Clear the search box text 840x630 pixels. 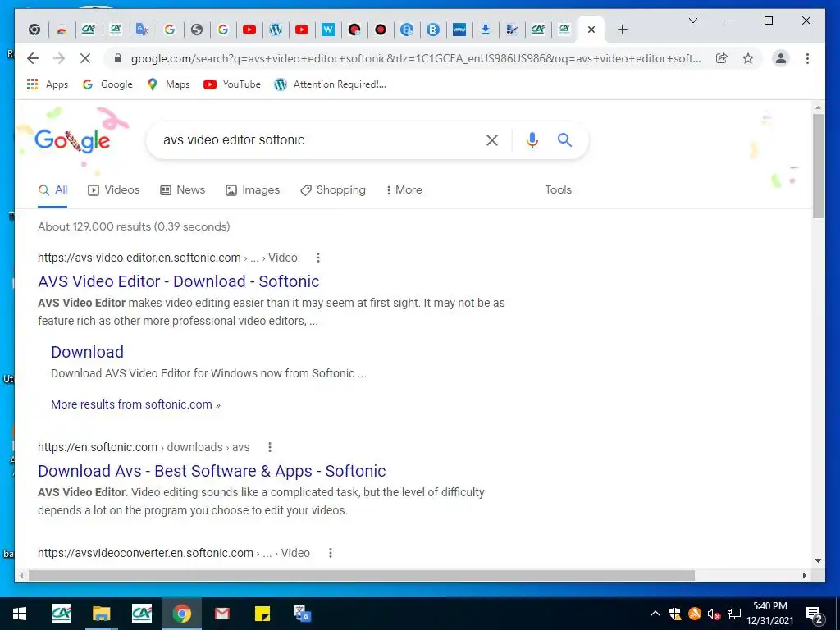[x=492, y=140]
